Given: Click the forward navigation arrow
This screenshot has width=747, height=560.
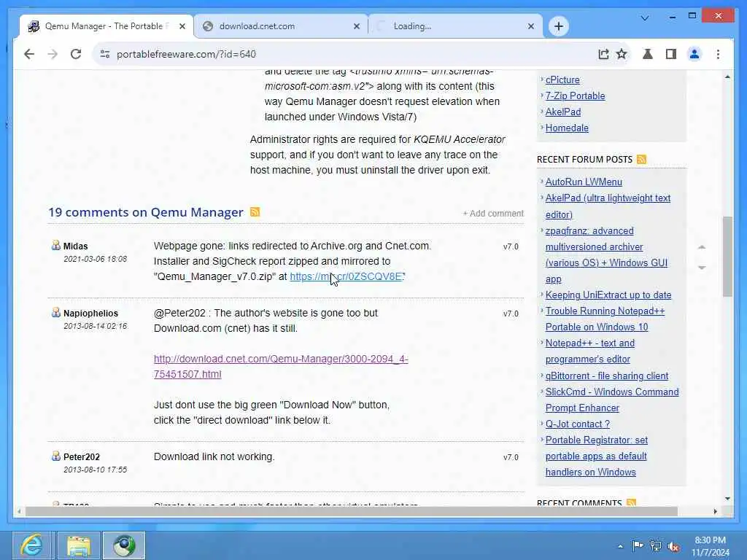Looking at the screenshot, I should 53,54.
